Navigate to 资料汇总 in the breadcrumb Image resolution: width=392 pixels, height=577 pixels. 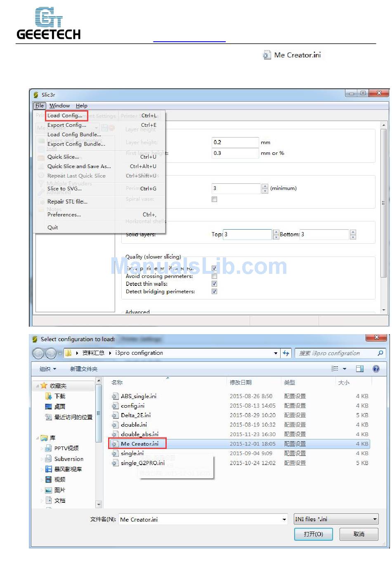(93, 353)
